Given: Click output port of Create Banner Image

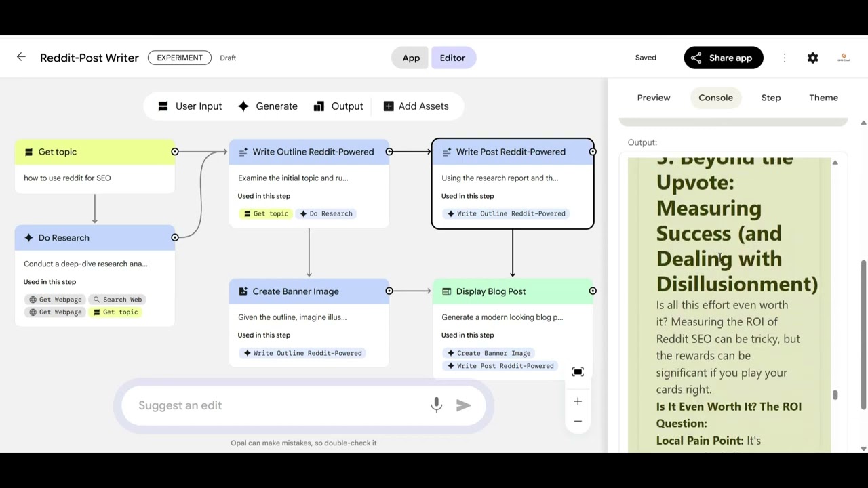Looking at the screenshot, I should pyautogui.click(x=389, y=291).
